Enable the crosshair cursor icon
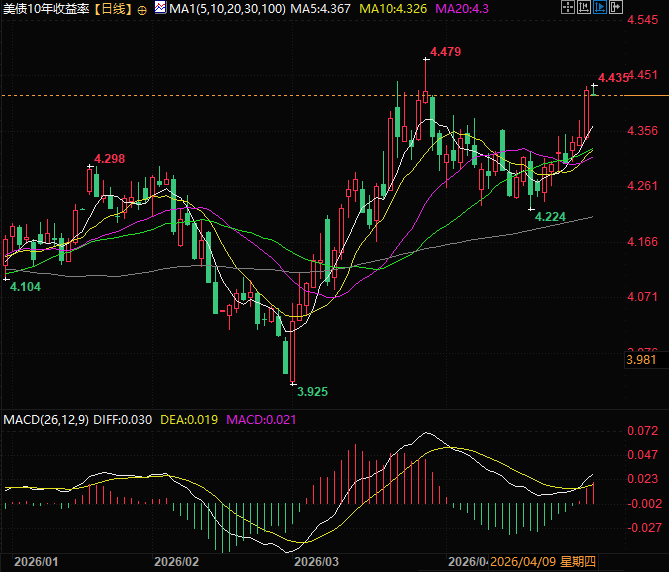669x572 pixels. pos(569,8)
